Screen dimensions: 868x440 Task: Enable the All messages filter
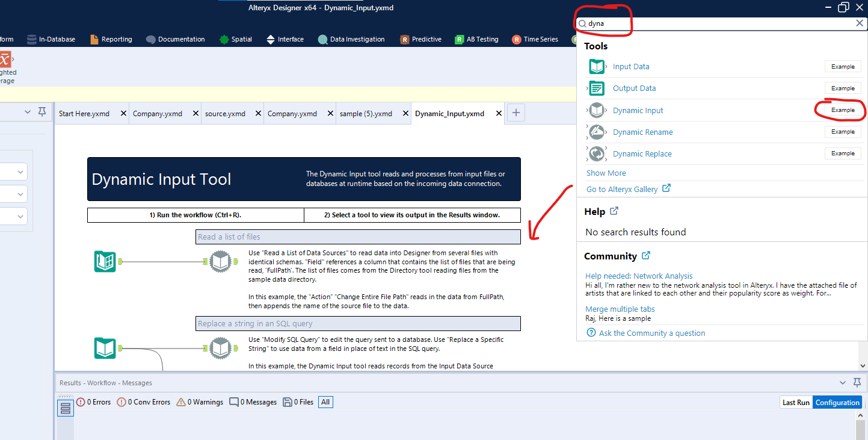325,401
